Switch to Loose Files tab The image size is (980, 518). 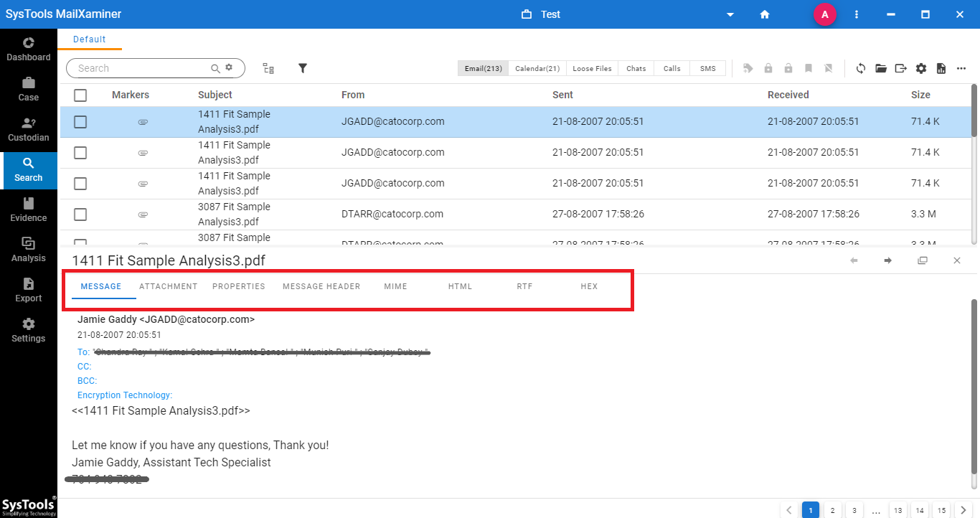(592, 68)
